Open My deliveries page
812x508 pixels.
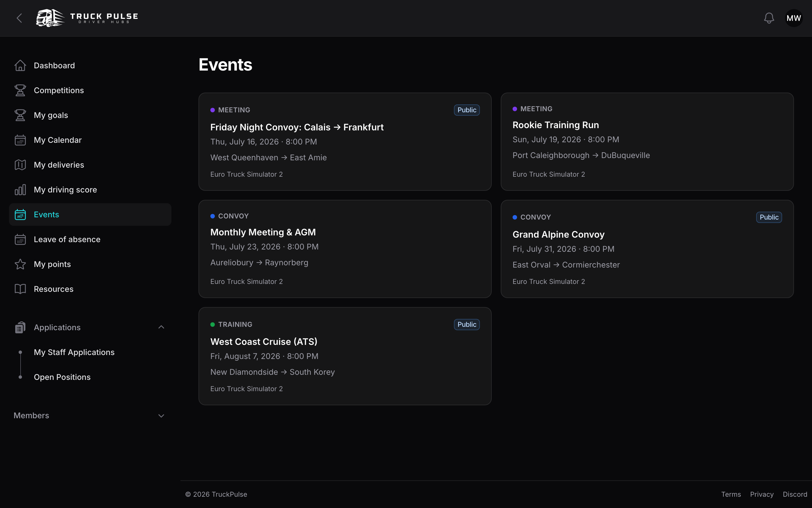pyautogui.click(x=90, y=165)
